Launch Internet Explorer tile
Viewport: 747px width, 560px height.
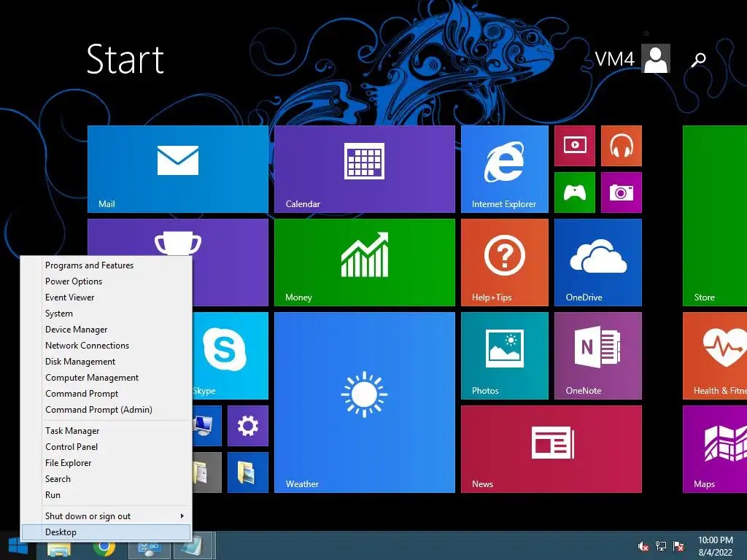pos(505,169)
